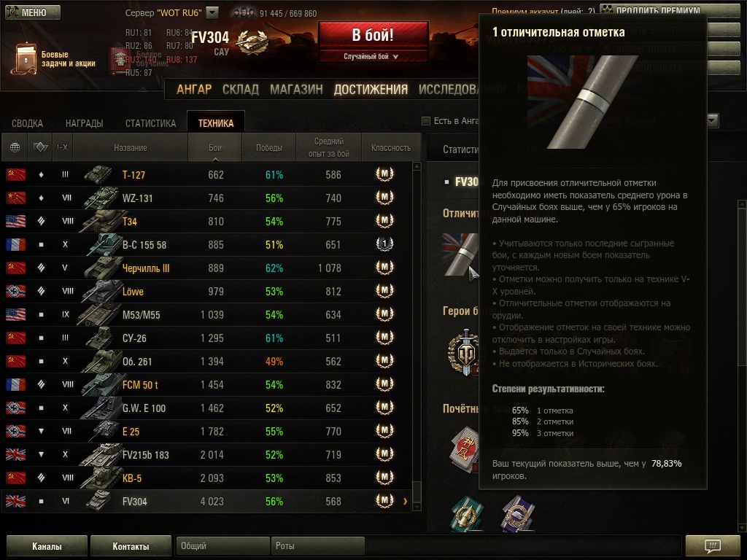Screen dimensions: 747x560
Task: Expand FV304 row details arrow
Action: [405, 501]
